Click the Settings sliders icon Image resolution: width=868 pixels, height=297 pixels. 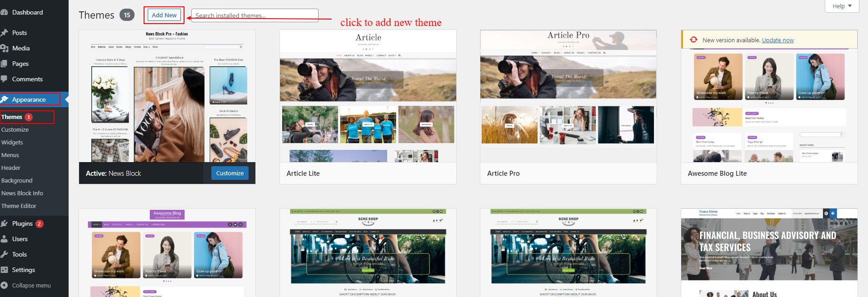click(4, 270)
